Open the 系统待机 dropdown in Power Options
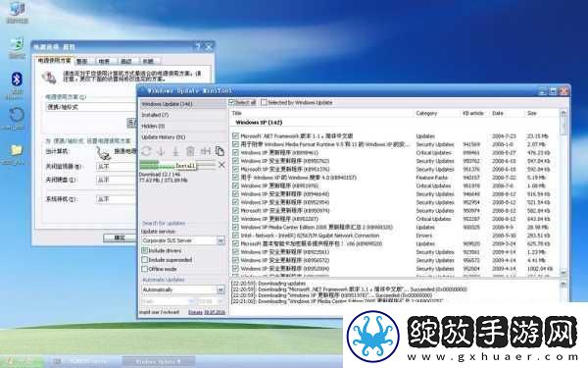The width and height of the screenshot is (588, 368). click(x=117, y=199)
